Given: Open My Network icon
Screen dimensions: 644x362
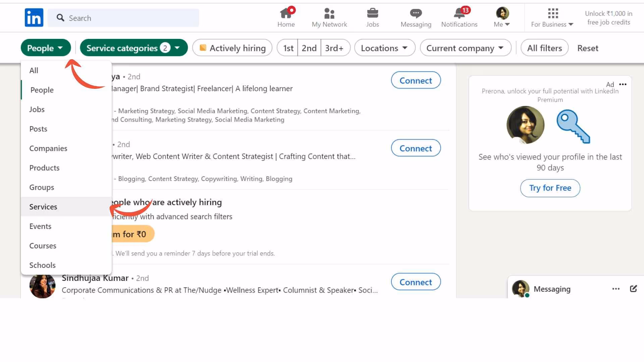Looking at the screenshot, I should (x=329, y=13).
